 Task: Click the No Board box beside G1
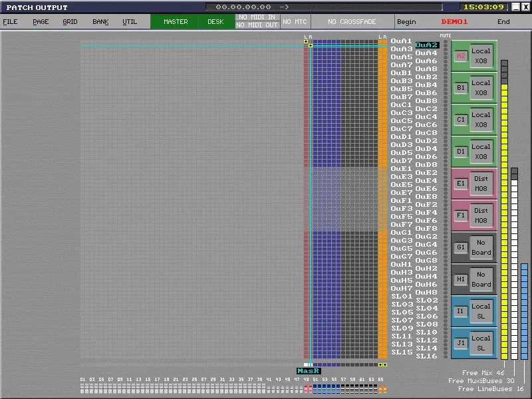pyautogui.click(x=481, y=247)
